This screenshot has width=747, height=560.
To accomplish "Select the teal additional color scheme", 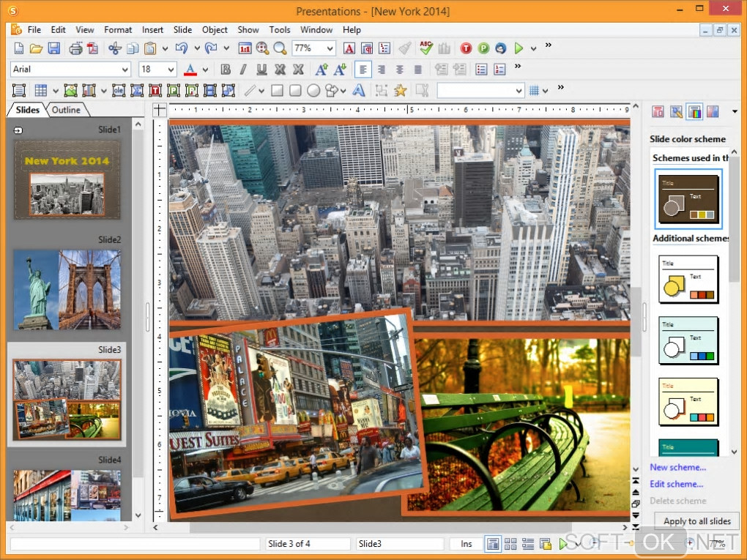I will 688,449.
